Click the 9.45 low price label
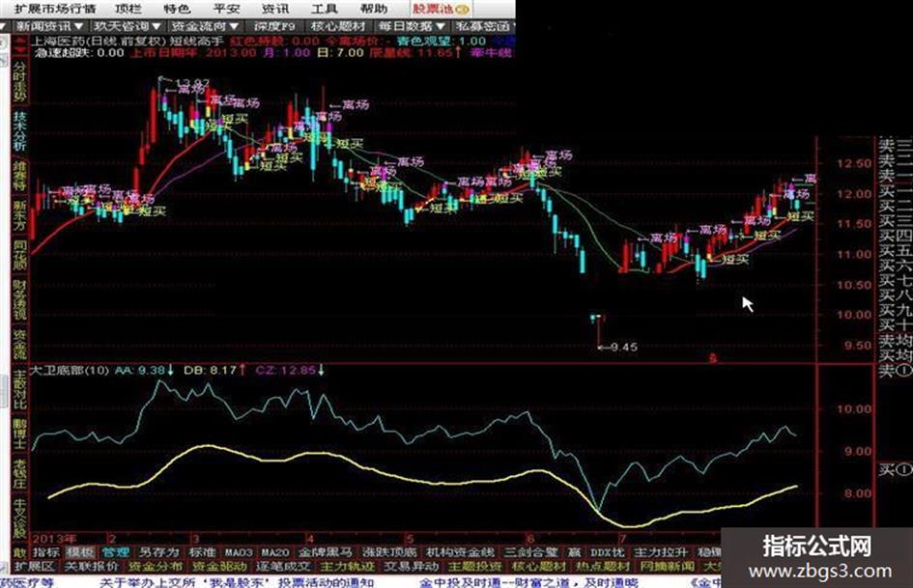Screen dimensions: 913x588 (x=623, y=347)
